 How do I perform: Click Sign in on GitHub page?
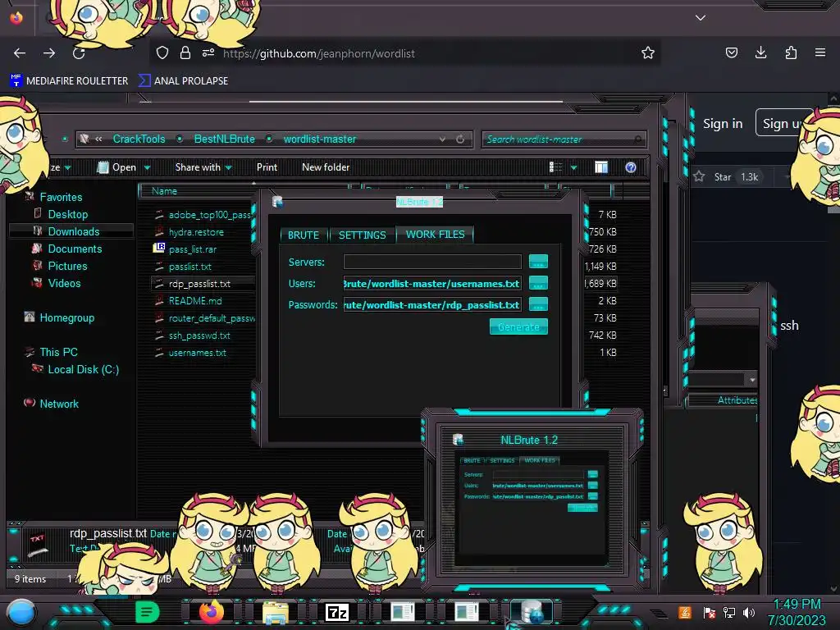click(x=723, y=124)
